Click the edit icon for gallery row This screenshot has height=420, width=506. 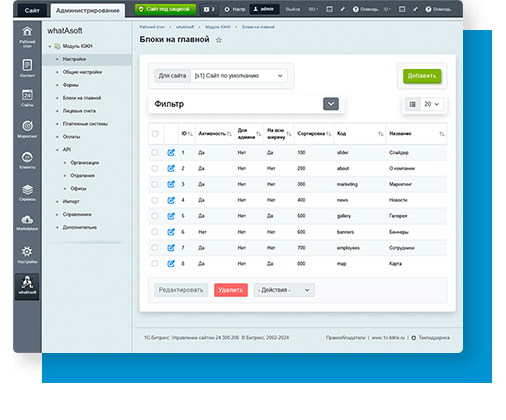[x=171, y=216]
